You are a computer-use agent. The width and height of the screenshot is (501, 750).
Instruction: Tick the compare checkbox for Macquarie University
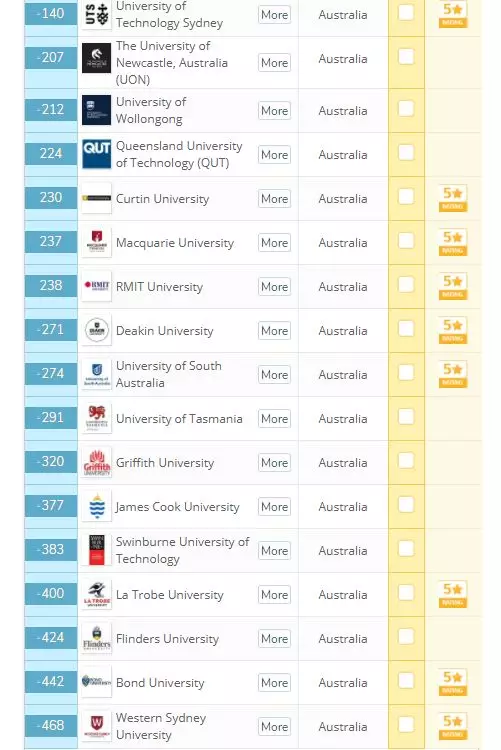point(406,241)
